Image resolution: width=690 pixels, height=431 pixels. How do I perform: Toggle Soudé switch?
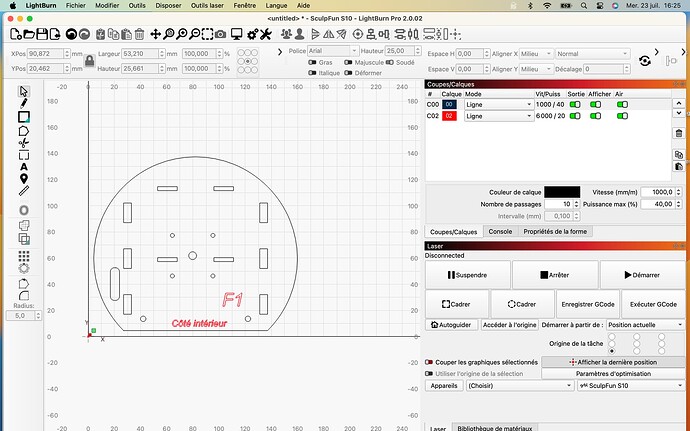coord(389,63)
